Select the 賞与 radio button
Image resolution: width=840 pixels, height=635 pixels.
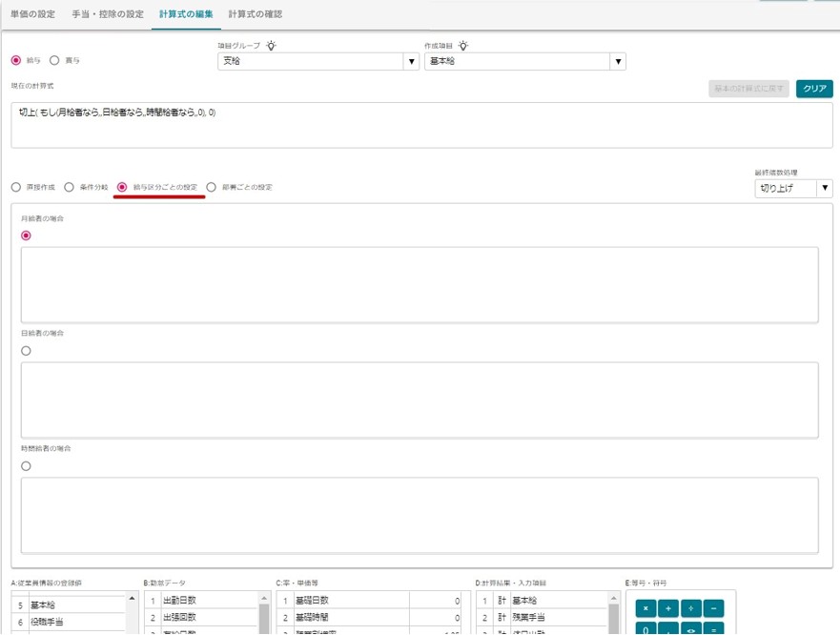(x=54, y=61)
